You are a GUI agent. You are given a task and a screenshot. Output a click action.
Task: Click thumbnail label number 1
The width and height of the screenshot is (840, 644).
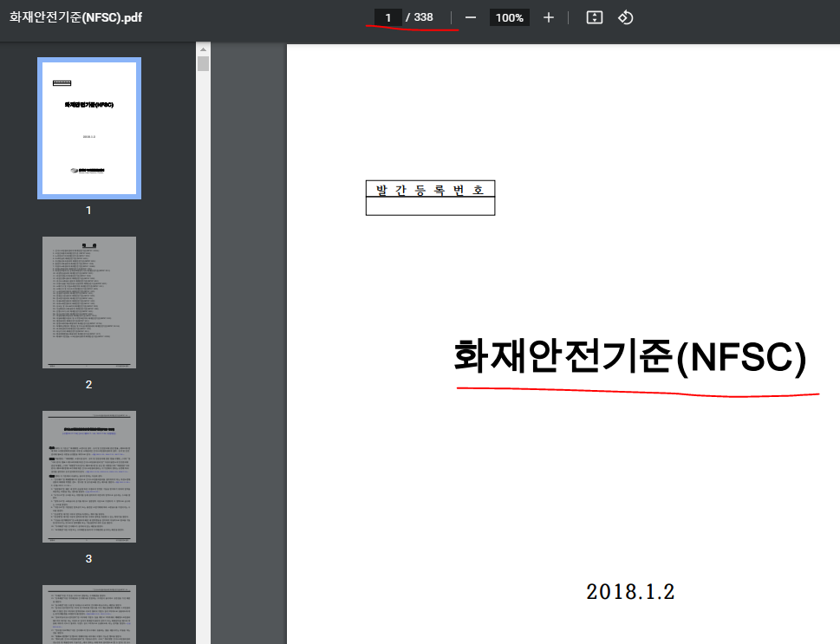click(89, 211)
